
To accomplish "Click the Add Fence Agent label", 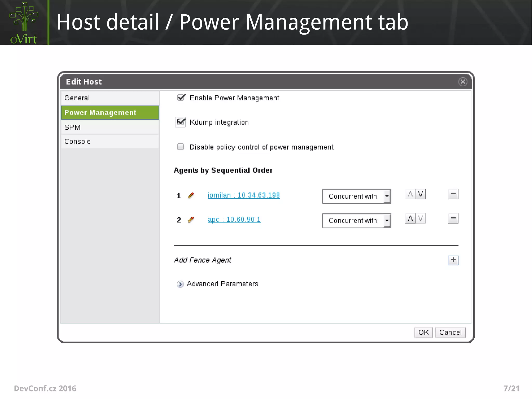I will coord(203,260).
